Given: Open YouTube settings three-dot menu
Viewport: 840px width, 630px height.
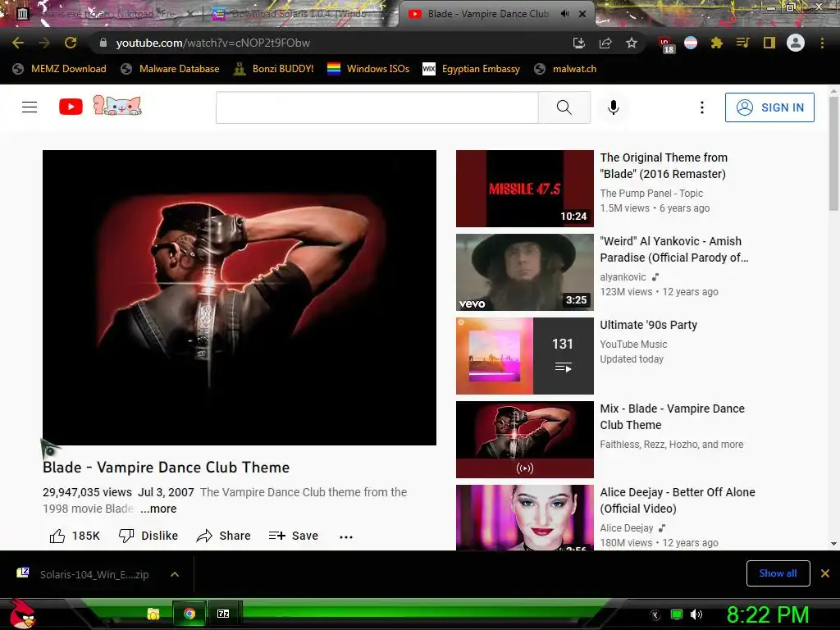Looking at the screenshot, I should click(702, 107).
